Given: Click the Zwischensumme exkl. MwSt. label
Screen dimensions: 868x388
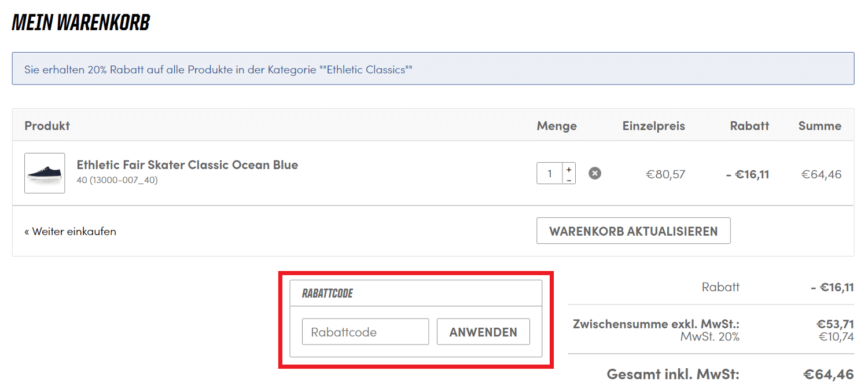Looking at the screenshot, I should (656, 324).
